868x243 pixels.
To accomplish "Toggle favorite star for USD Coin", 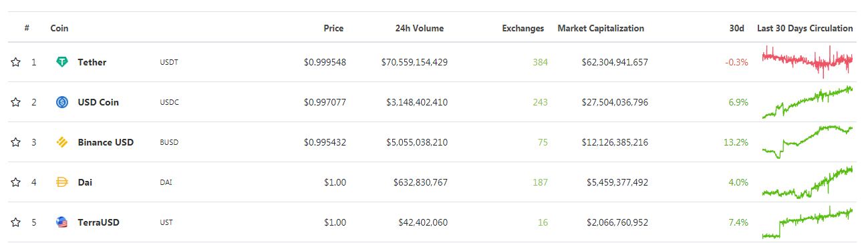I will coord(15,102).
